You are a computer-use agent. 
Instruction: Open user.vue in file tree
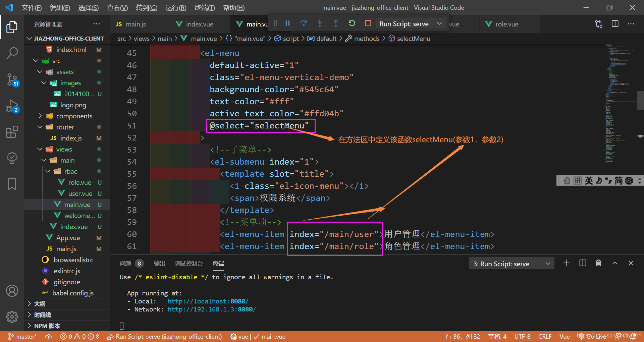(x=80, y=193)
